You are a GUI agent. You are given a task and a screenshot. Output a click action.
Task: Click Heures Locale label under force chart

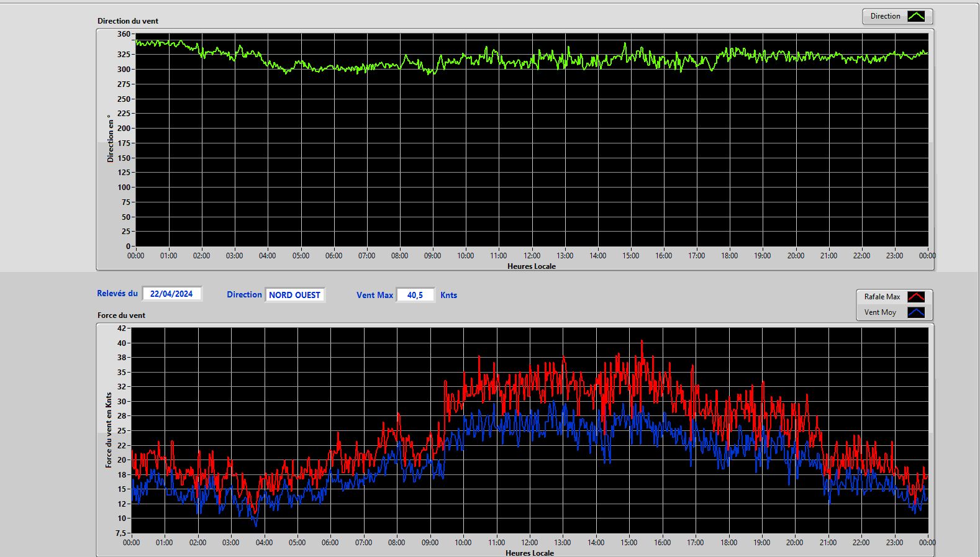pyautogui.click(x=530, y=553)
